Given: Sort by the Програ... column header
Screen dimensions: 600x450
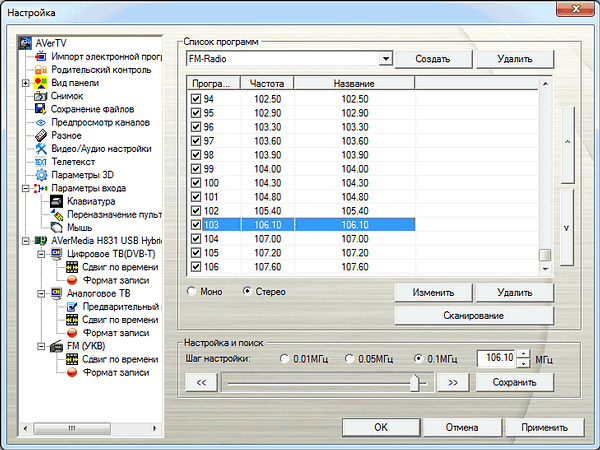Looking at the screenshot, I should coord(214,83).
